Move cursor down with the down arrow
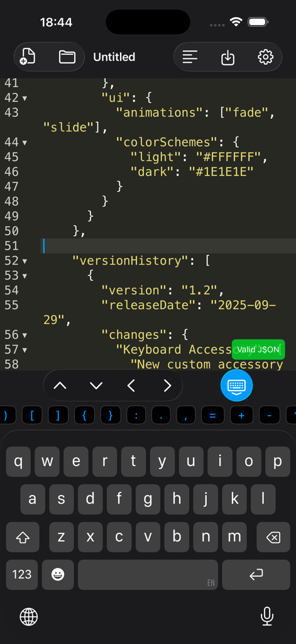Viewport: 296px width, 644px height. click(x=96, y=386)
